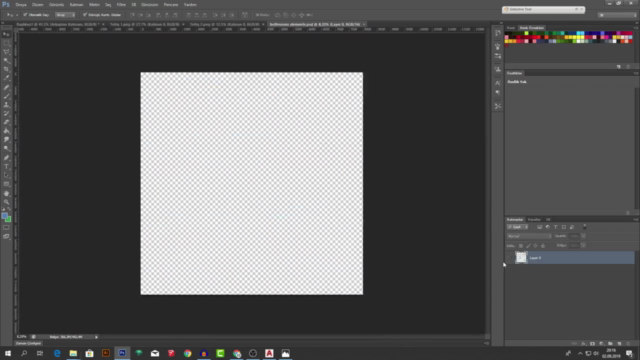The image size is (640, 360).
Task: Open layer filter kind dropdown
Action: (518, 227)
